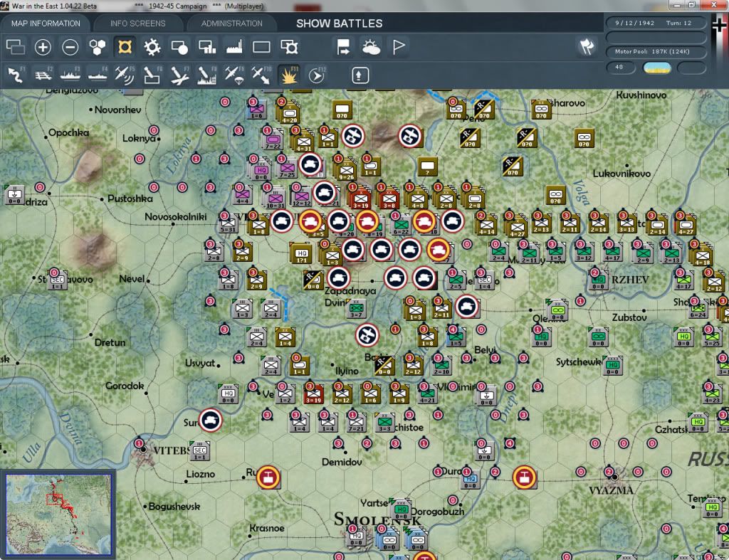Click the rectangle-with-circle toolbar icon
This screenshot has width=729, height=560.
click(x=179, y=47)
